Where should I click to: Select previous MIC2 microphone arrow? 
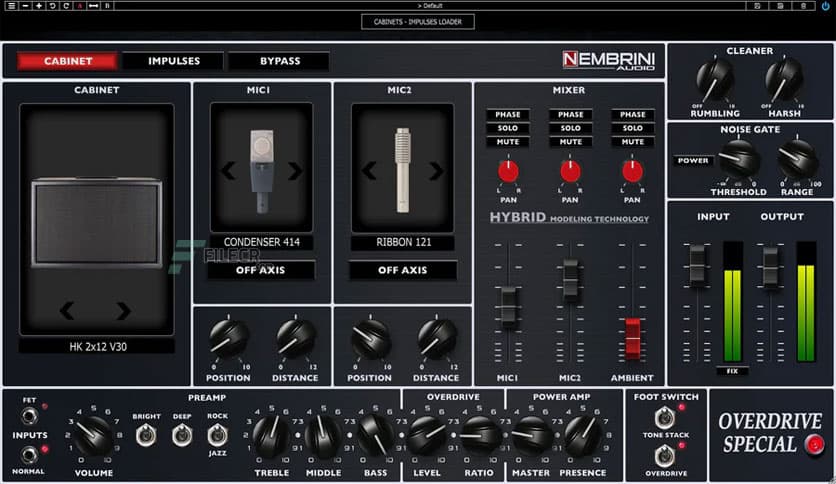[369, 171]
